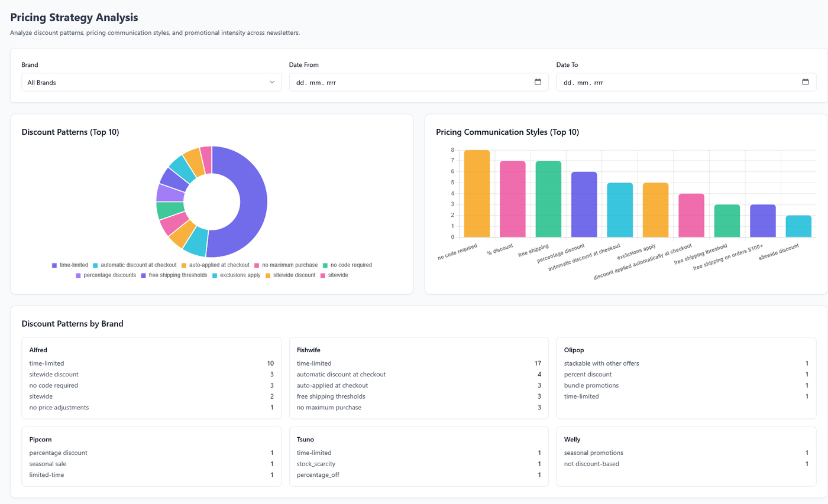
Task: Open the calendar picker icon in Date From
Action: [x=538, y=82]
